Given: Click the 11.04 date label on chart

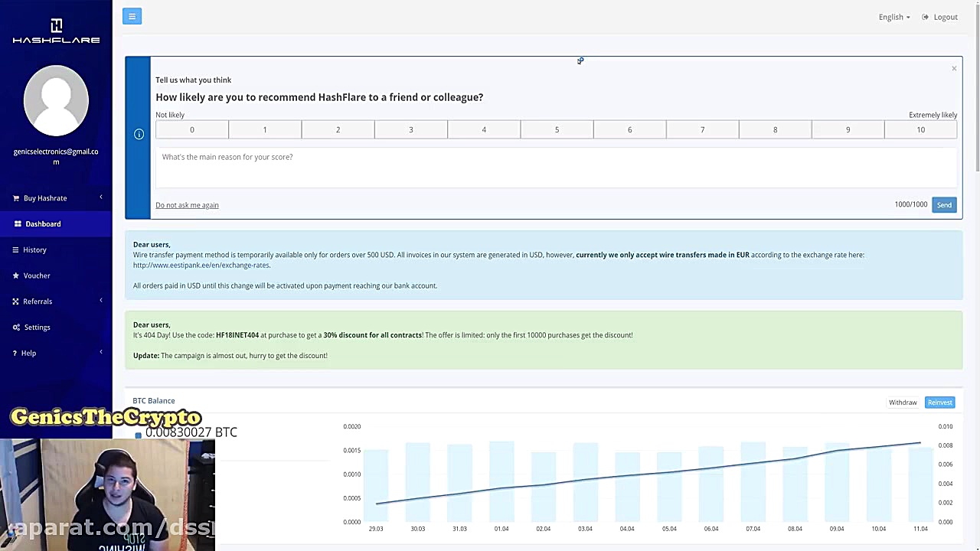Looking at the screenshot, I should [920, 529].
